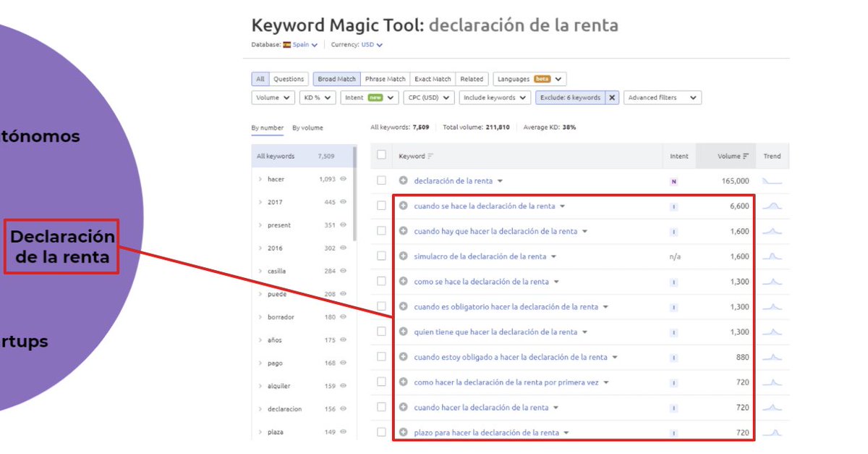Click the Spain flag icon in Database

coord(286,45)
